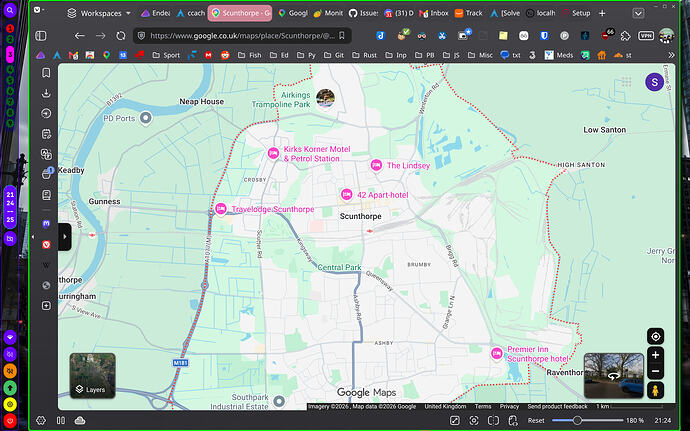Open the Sport bookmarks folder
This screenshot has width=690, height=431.
(166, 55)
